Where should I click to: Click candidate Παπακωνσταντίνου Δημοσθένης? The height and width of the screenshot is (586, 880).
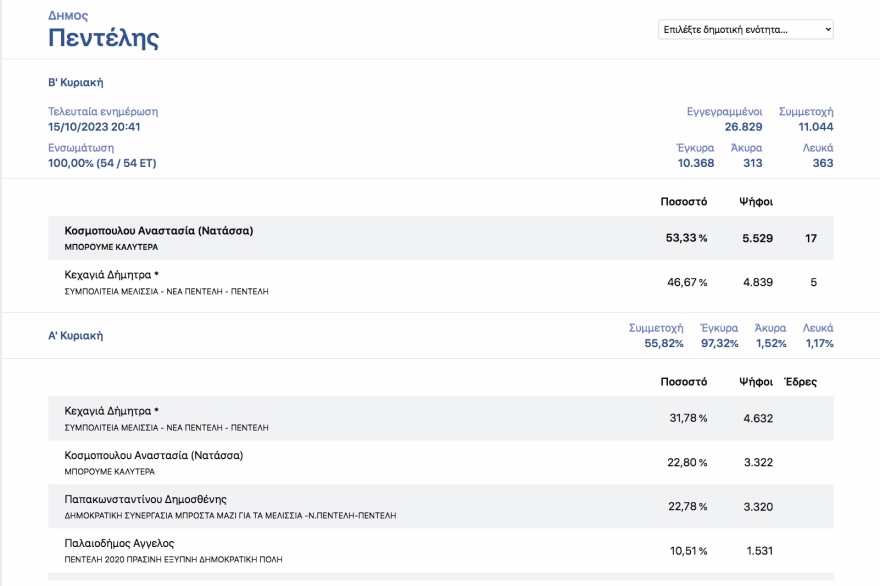tap(146, 499)
